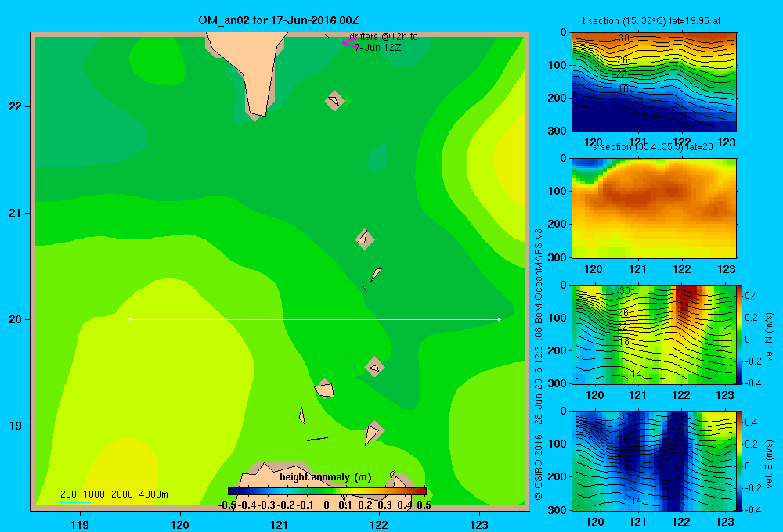Viewport: 783px width, 532px height.
Task: Open the northward velocity section panel
Action: [654, 334]
